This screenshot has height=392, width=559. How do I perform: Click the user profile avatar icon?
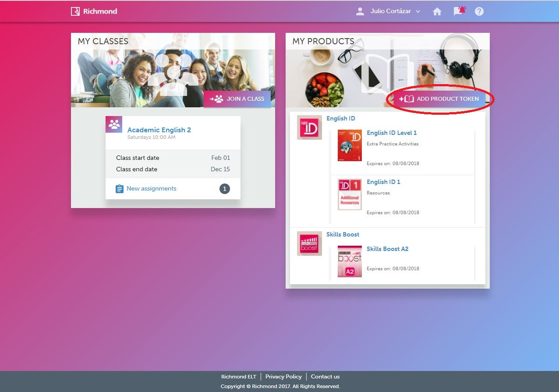click(x=360, y=11)
